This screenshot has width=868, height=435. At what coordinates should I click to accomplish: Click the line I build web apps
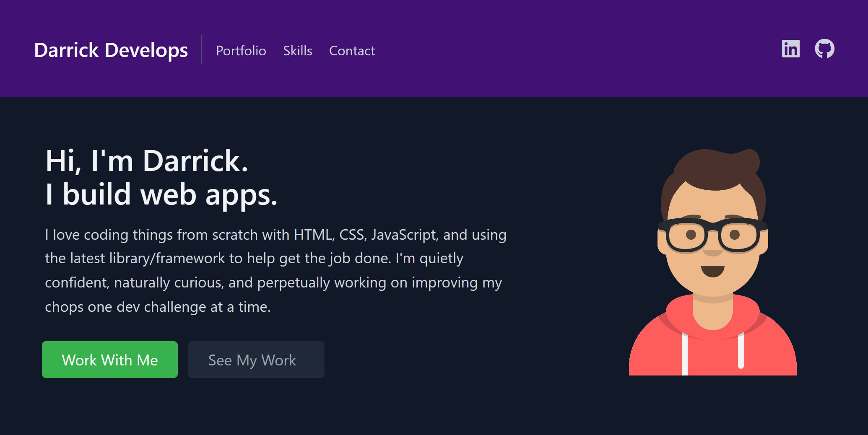coord(161,194)
